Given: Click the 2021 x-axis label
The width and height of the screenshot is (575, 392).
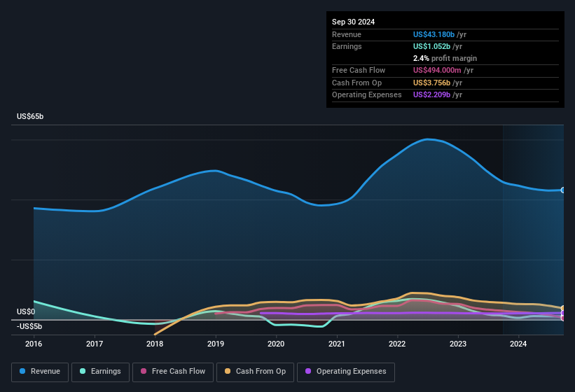Looking at the screenshot, I should [337, 344].
